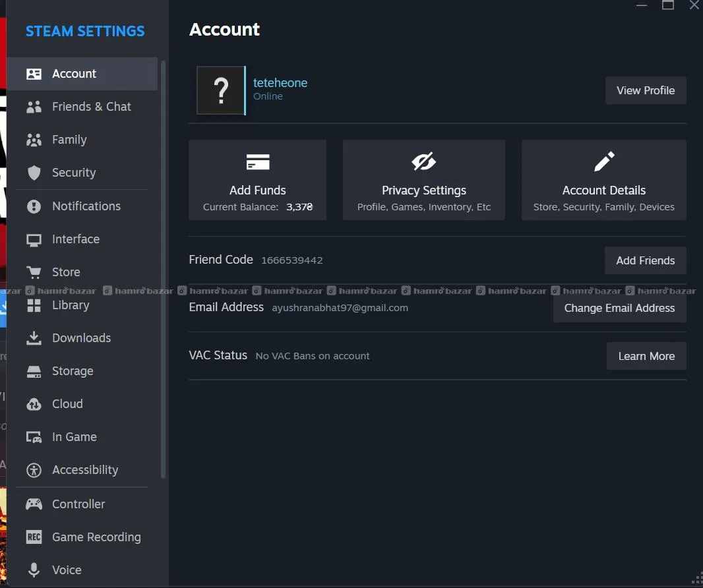Open the Library settings section
This screenshot has height=588, width=703.
coord(71,305)
